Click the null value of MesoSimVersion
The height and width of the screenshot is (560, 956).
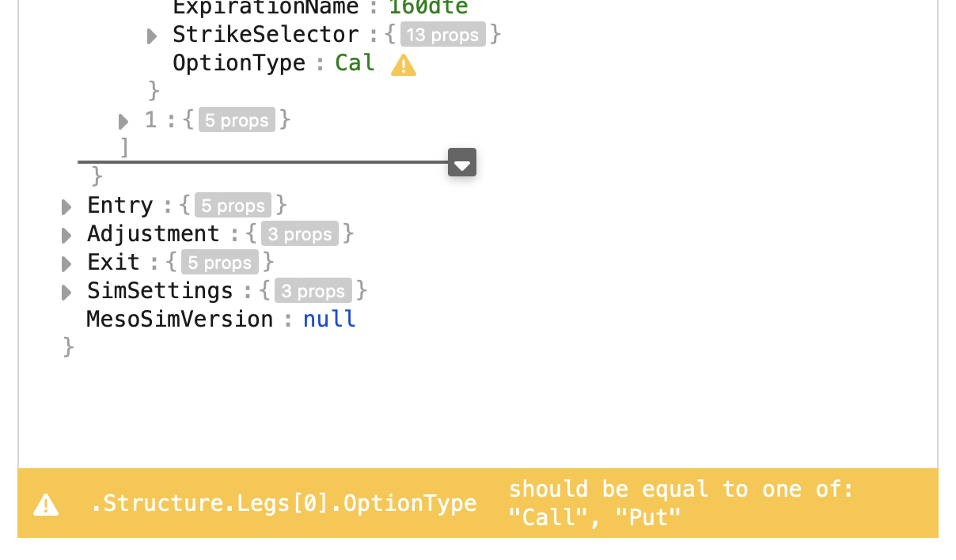(329, 320)
